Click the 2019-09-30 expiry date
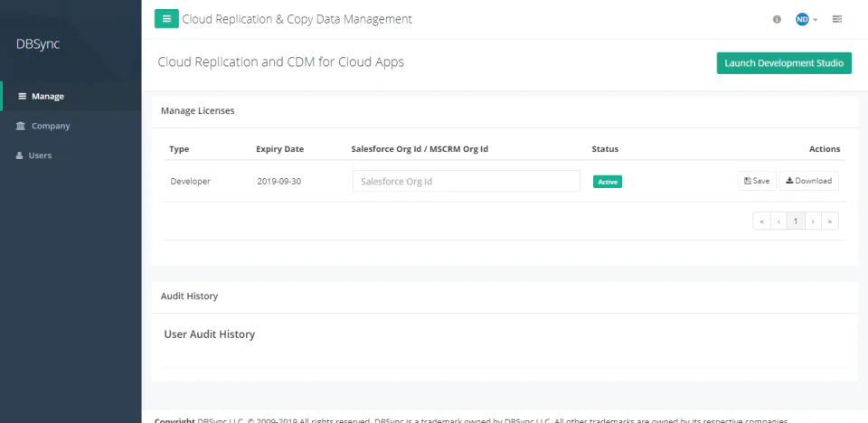The image size is (868, 423). pos(279,181)
